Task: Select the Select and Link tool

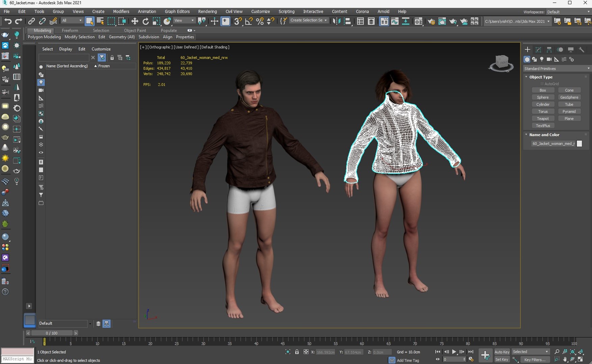Action: 31,21
